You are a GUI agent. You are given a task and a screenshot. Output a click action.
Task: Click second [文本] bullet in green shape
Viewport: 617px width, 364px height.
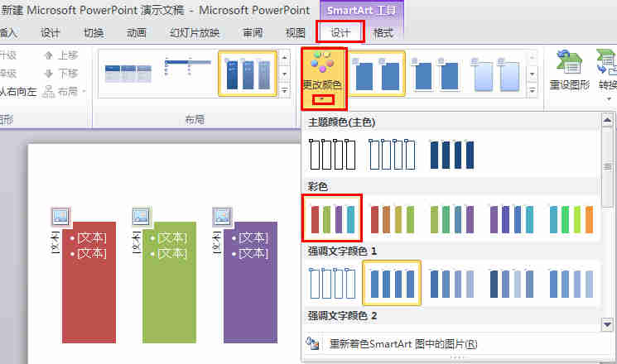pyautogui.click(x=172, y=253)
